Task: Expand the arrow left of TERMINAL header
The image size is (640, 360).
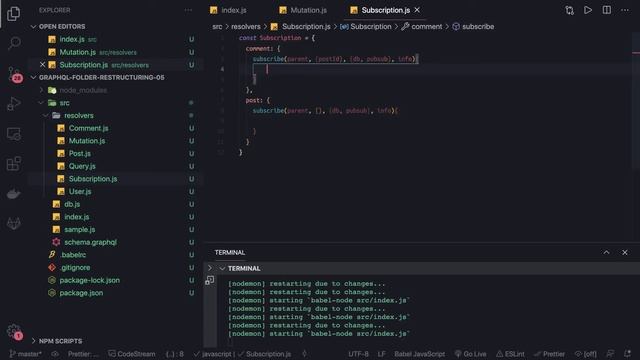Action: point(210,268)
